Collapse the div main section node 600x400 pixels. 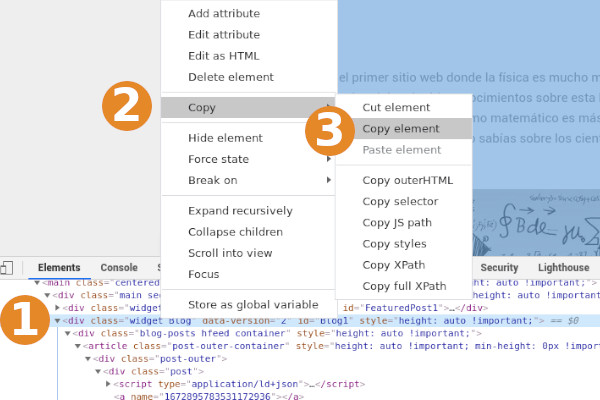tap(47, 295)
